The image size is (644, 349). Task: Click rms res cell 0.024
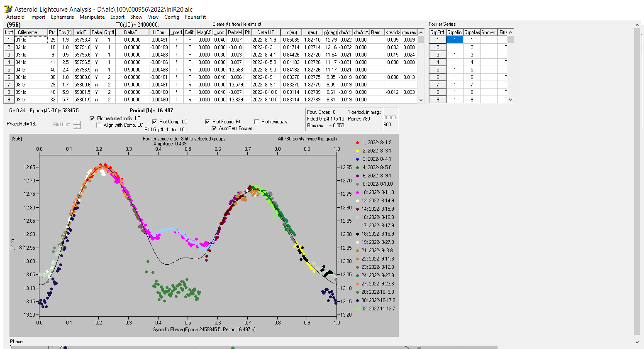pyautogui.click(x=409, y=55)
